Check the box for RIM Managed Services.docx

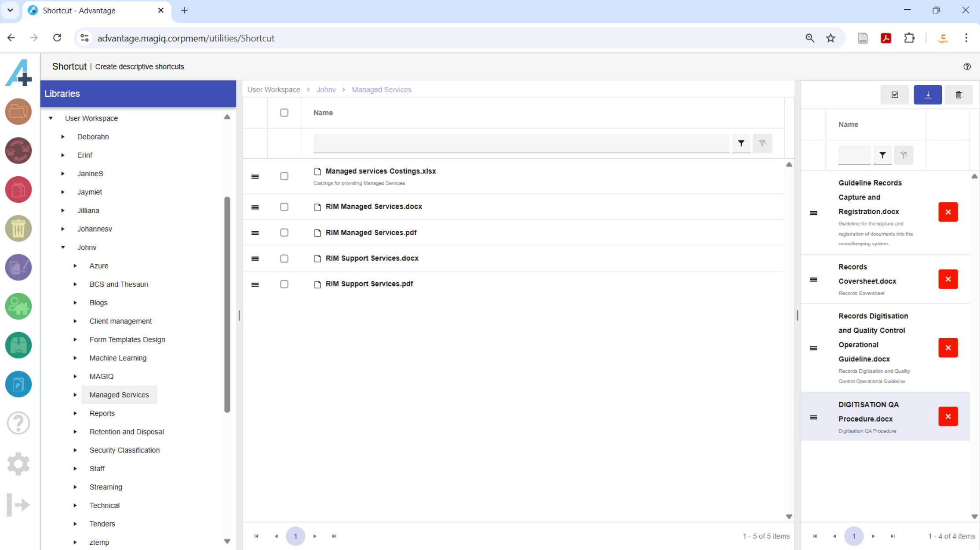(284, 207)
